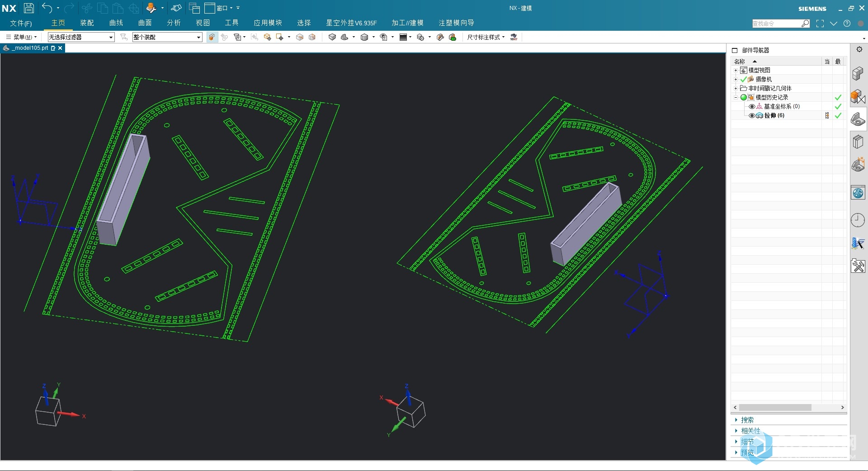868x471 pixels.
Task: Open the 整个装配 scope dropdown
Action: (167, 37)
